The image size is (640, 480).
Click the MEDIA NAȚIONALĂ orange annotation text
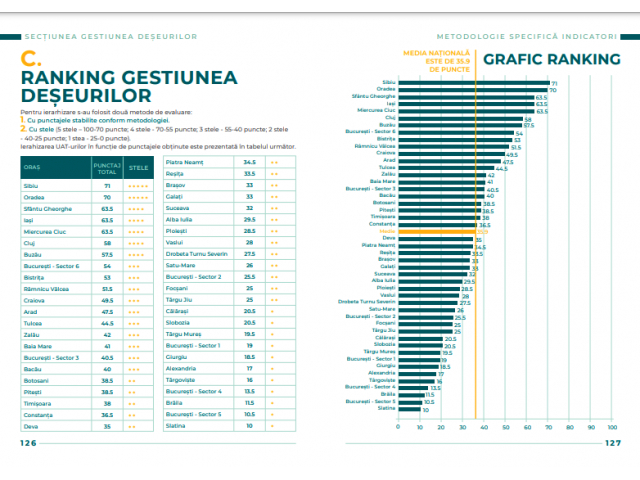(x=437, y=59)
